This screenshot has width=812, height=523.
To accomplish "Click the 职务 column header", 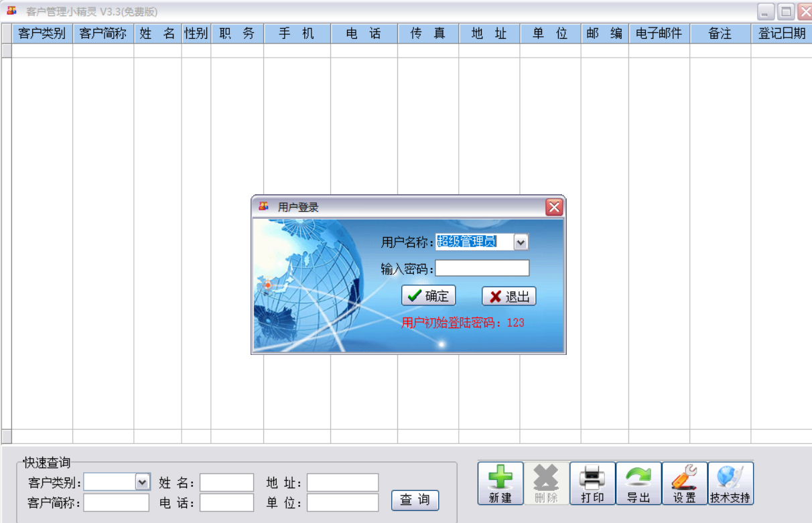I will (237, 33).
